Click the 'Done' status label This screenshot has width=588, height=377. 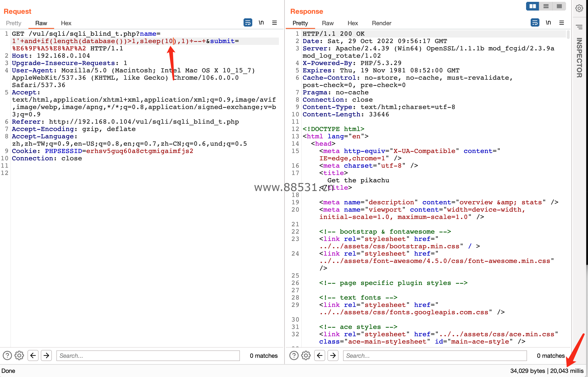coord(8,371)
